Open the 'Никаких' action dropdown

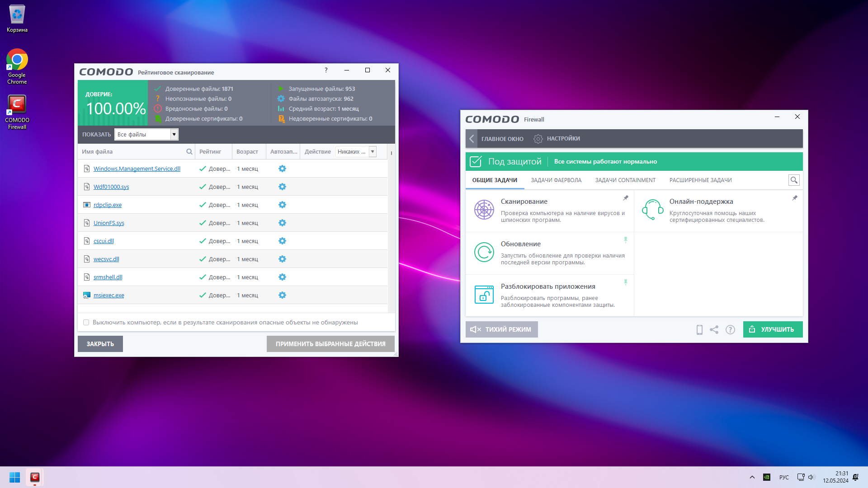click(373, 152)
